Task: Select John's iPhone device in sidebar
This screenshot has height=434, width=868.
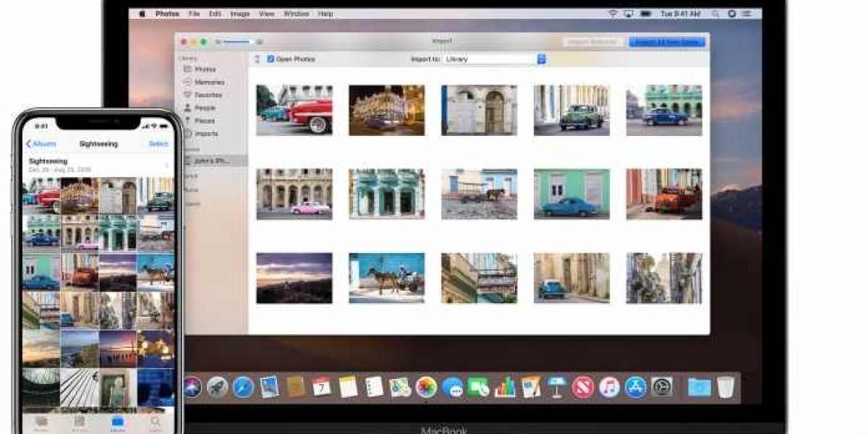Action: pos(211,161)
